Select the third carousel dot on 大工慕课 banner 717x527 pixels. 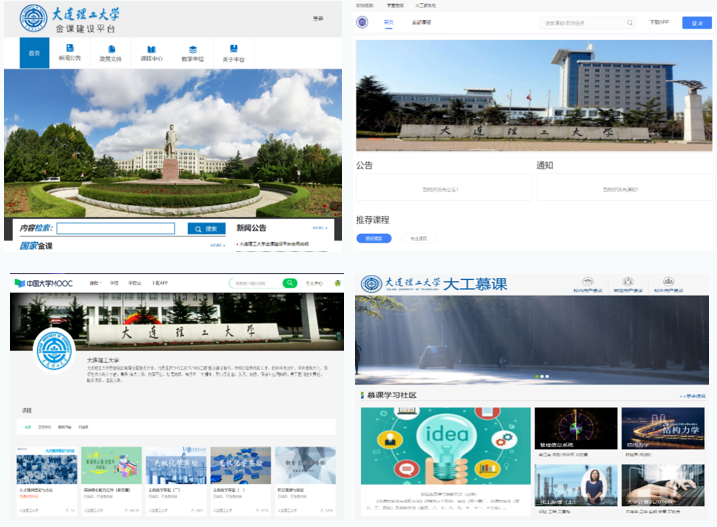click(547, 376)
